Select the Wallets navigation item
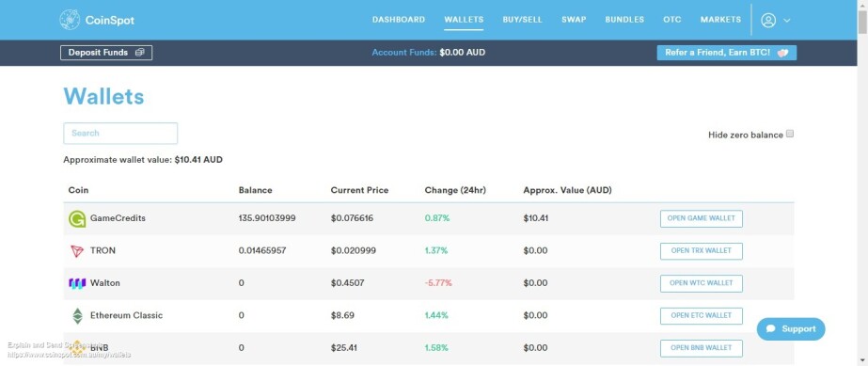The image size is (868, 366). (464, 20)
